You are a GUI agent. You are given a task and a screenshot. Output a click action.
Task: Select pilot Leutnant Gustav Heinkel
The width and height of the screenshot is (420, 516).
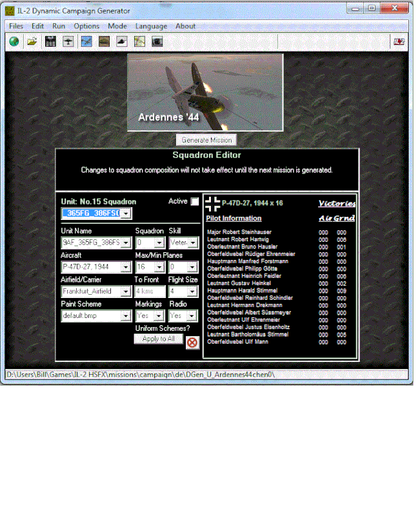239,283
